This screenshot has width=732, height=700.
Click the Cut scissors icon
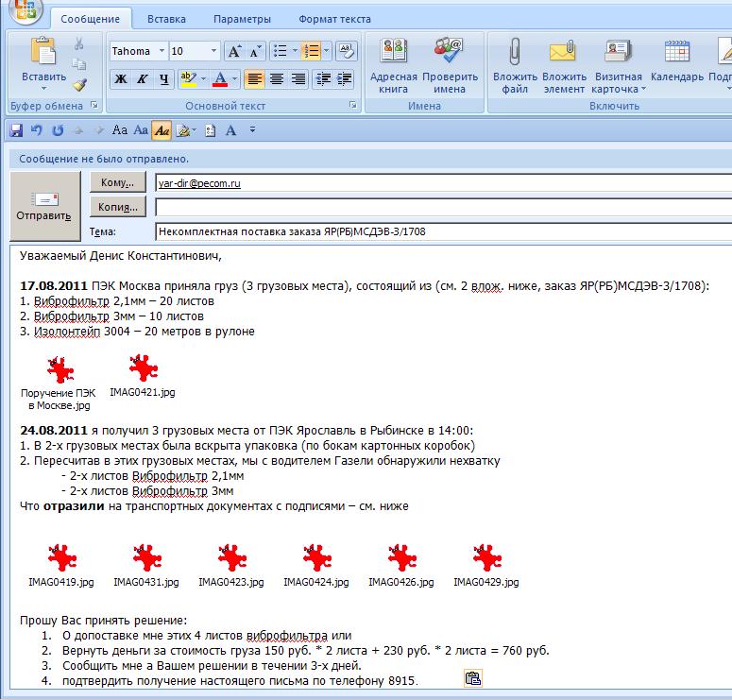(79, 43)
